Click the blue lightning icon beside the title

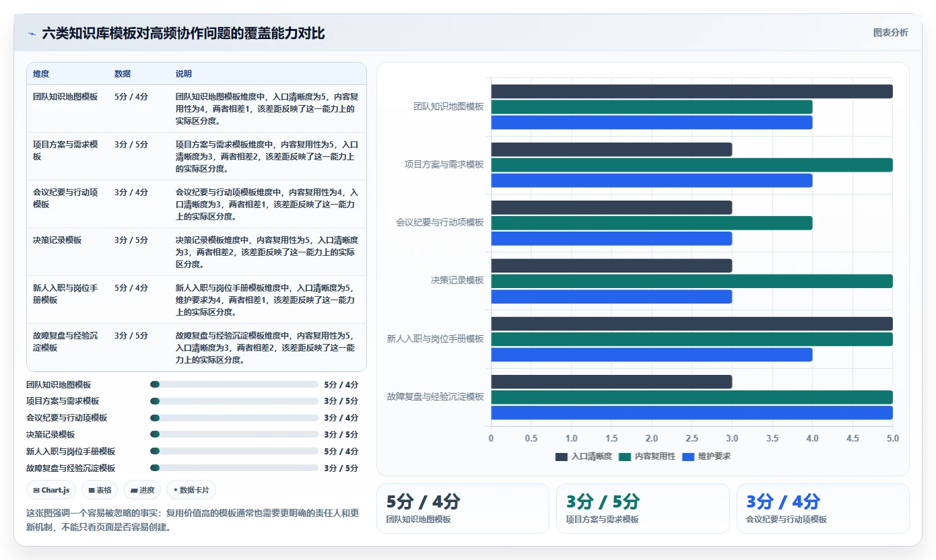click(x=32, y=34)
